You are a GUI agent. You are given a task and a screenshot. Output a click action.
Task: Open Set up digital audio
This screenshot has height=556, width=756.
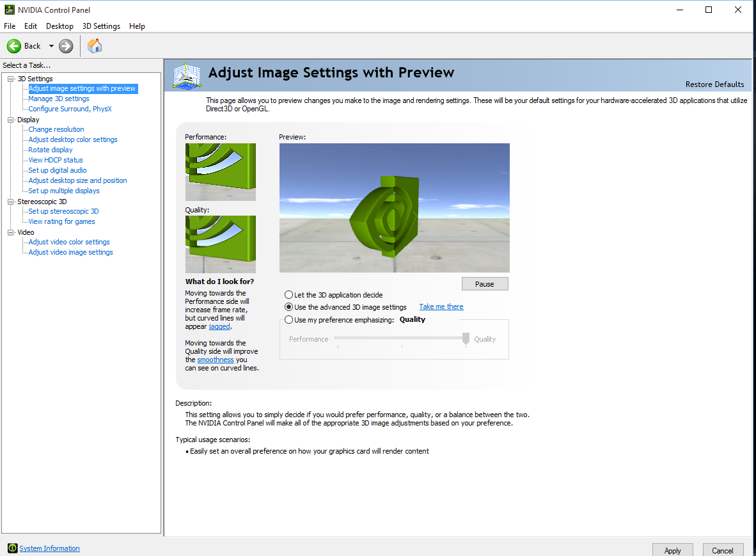coord(58,170)
